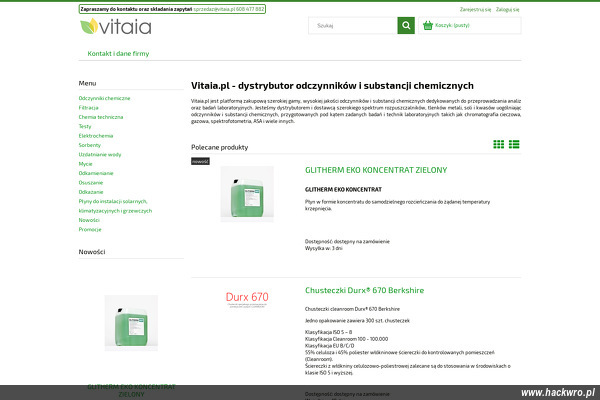
Task: Select Osuszanie category
Action: point(91,183)
